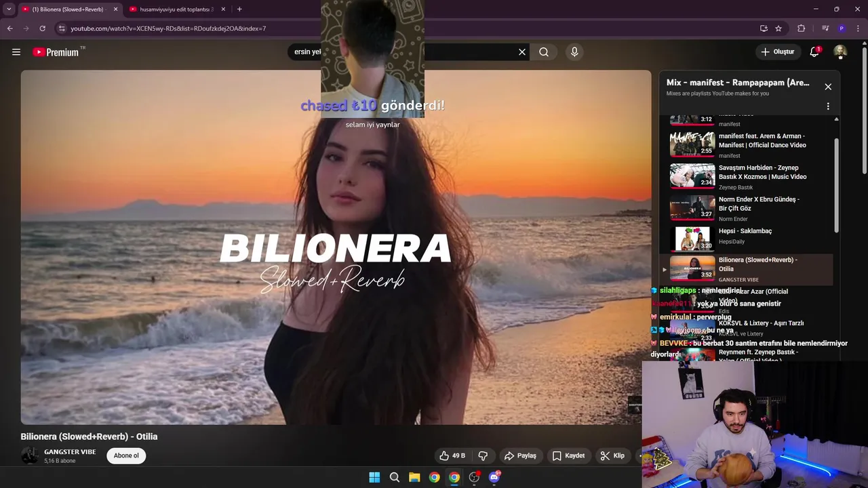Select Bilionera (Slowed+Reverb) playlist entry
The image size is (868, 488).
[748, 270]
